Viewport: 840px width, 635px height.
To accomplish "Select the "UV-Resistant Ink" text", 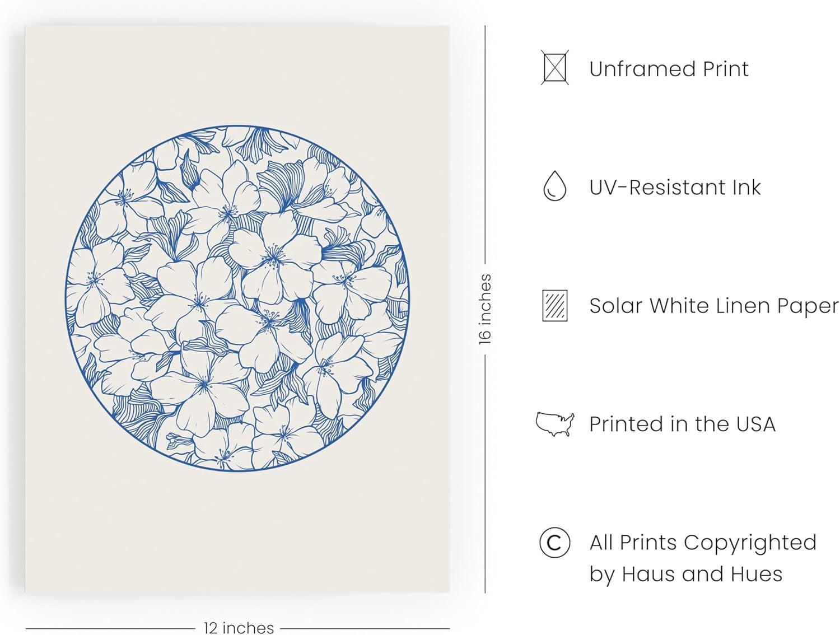I will (675, 187).
